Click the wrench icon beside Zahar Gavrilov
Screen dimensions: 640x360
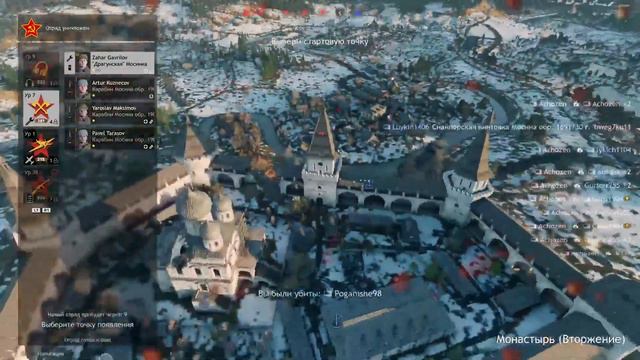(x=70, y=58)
